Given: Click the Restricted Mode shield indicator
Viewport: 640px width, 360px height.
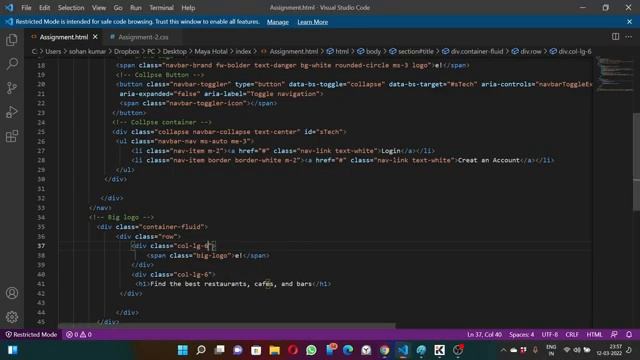Looking at the screenshot, I should point(31,334).
